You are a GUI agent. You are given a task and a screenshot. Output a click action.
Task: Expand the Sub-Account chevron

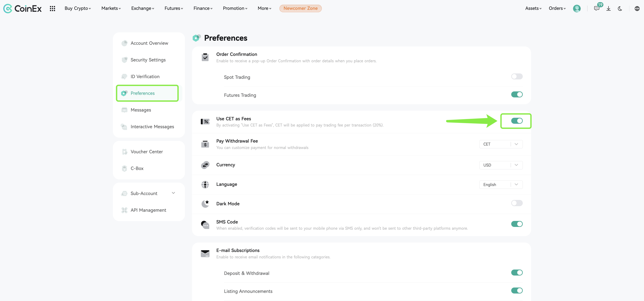[173, 193]
